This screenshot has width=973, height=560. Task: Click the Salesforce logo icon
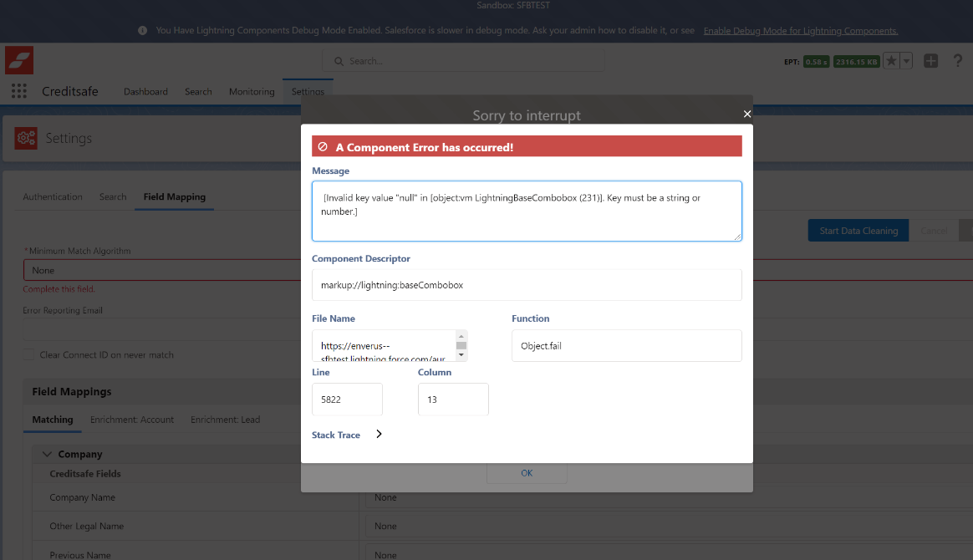click(18, 59)
